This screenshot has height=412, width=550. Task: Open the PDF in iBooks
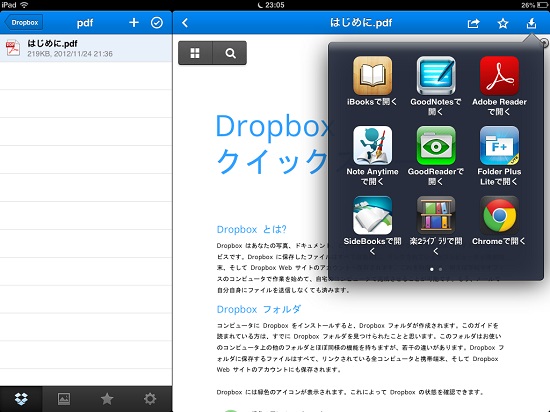(x=372, y=75)
